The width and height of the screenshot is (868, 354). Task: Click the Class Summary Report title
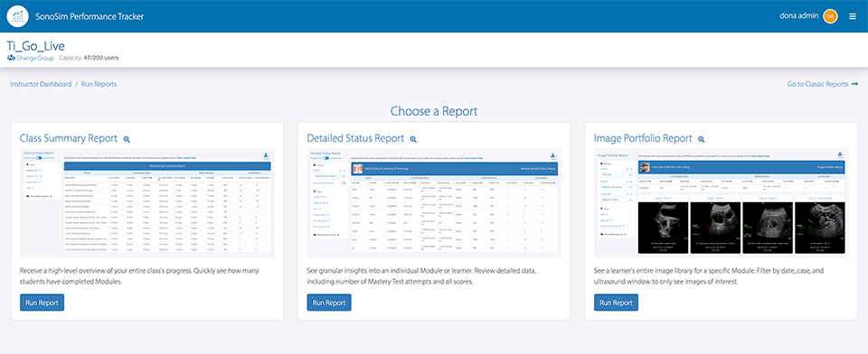click(x=69, y=138)
